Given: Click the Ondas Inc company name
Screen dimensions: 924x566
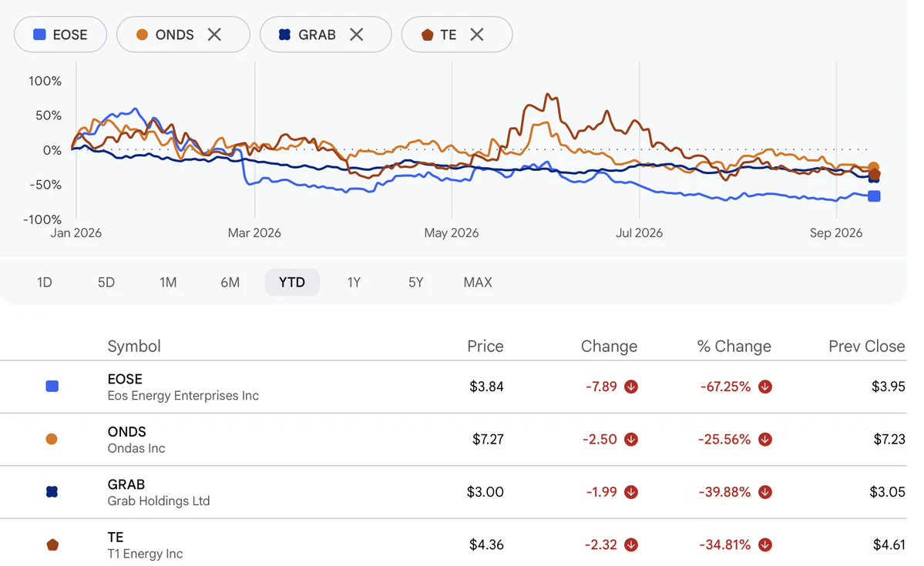Looking at the screenshot, I should coord(136,448).
